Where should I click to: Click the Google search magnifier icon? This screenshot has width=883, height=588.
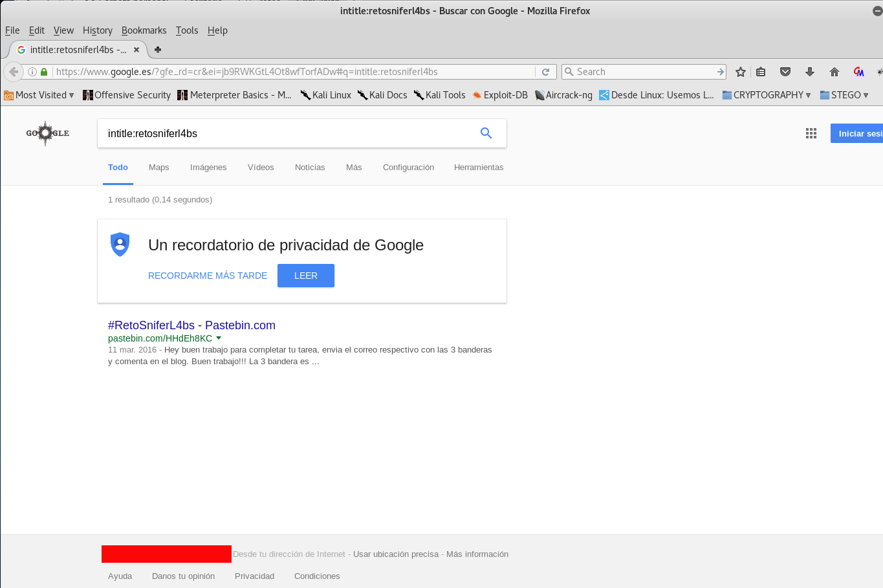[x=486, y=133]
